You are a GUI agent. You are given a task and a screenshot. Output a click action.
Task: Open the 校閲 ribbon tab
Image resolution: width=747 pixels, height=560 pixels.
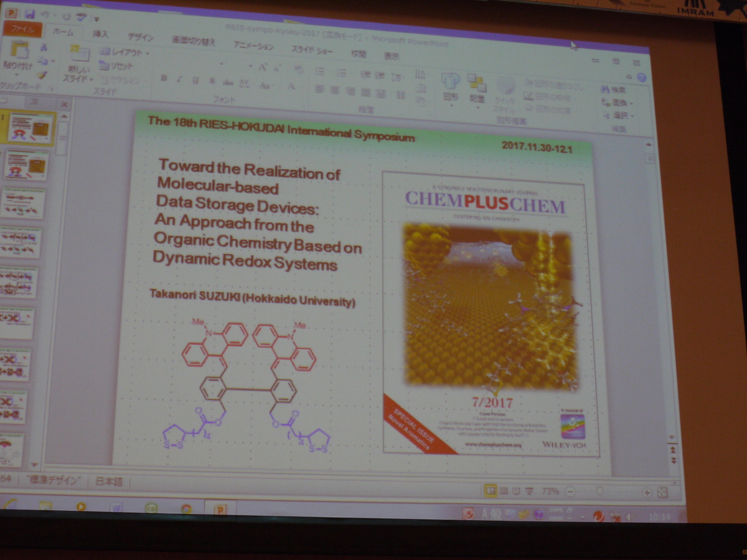click(358, 54)
